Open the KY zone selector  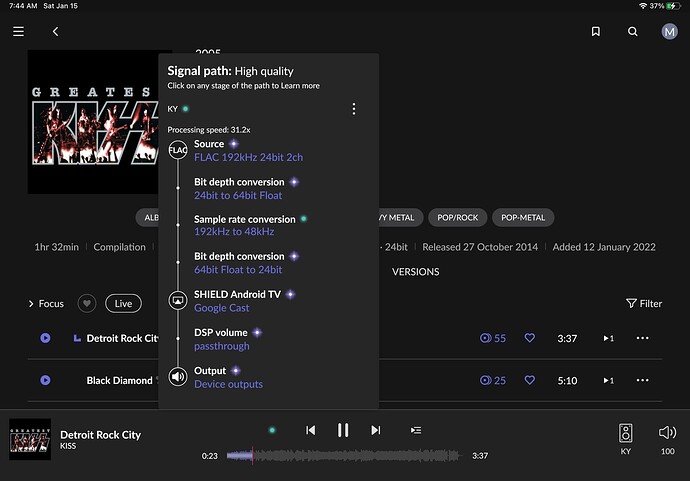click(625, 438)
